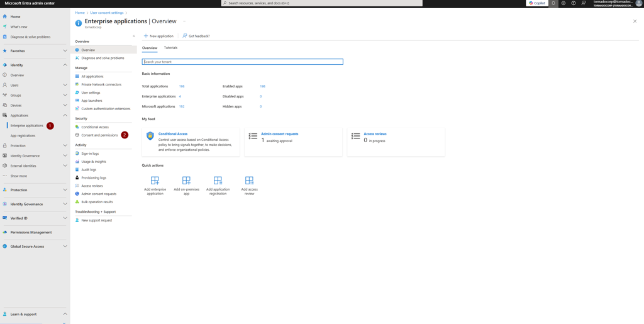
Task: Expand the Global Secure Access section
Action: (x=65, y=247)
